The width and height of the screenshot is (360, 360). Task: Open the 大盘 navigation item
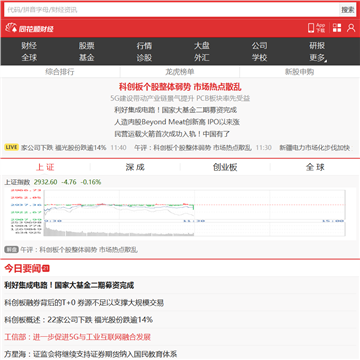(x=202, y=46)
